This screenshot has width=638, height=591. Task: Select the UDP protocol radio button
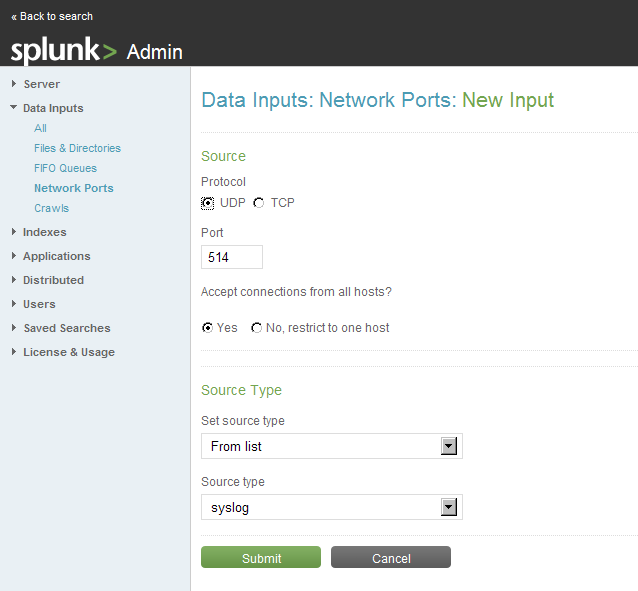208,203
